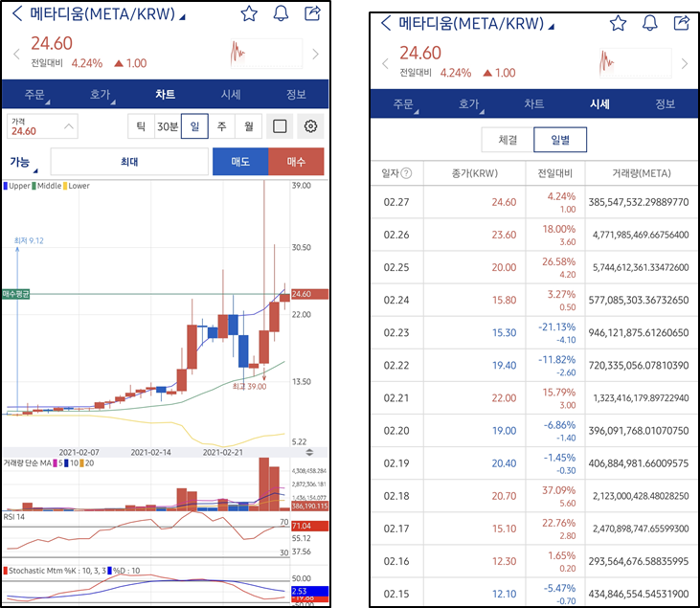Select the 02.18 price row
The image size is (700, 608).
pos(534,496)
